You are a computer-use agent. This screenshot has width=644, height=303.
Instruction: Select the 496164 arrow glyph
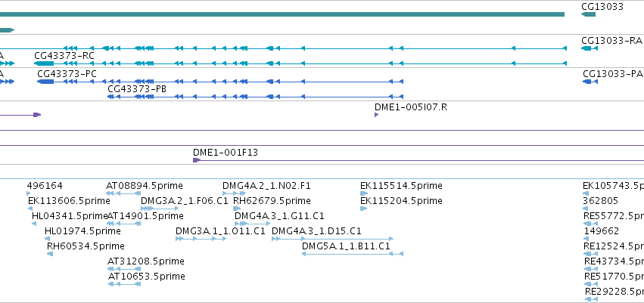28,193
